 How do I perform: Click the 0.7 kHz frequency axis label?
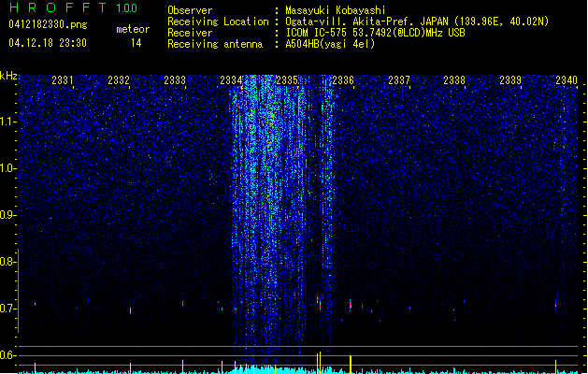(x=8, y=309)
